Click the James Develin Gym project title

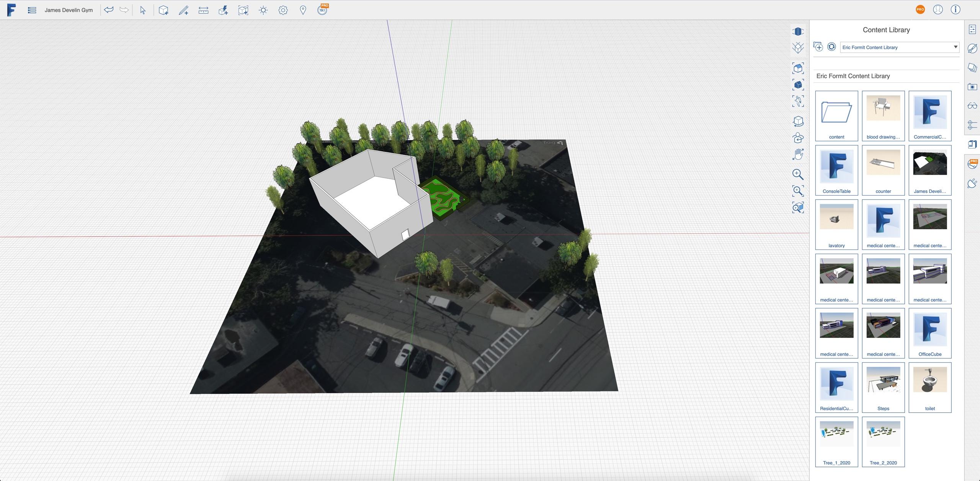coord(69,10)
